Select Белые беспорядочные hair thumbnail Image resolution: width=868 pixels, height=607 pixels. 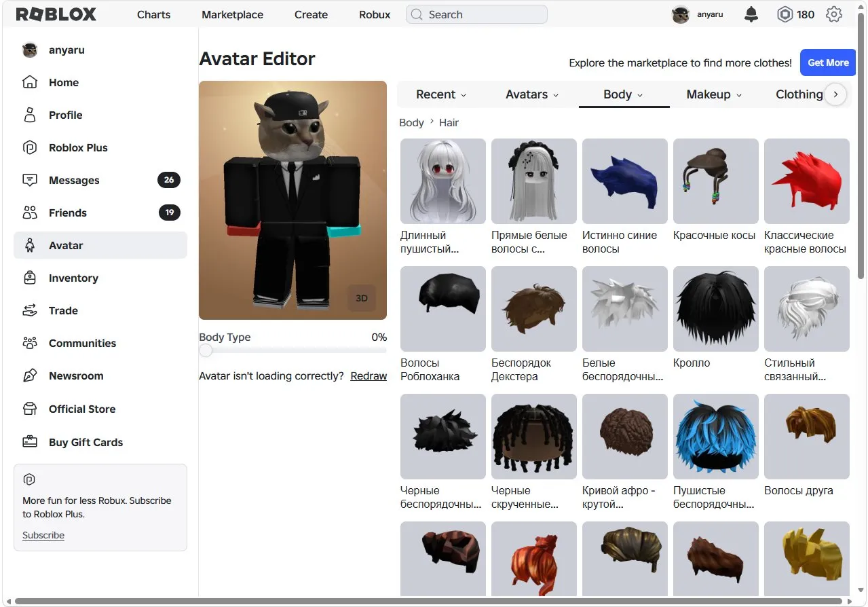point(625,309)
